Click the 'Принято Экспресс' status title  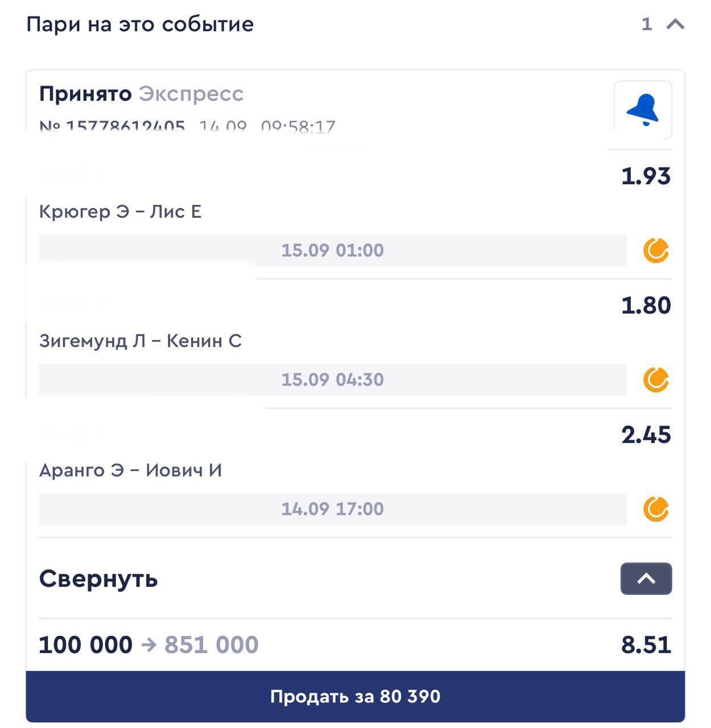pos(141,93)
